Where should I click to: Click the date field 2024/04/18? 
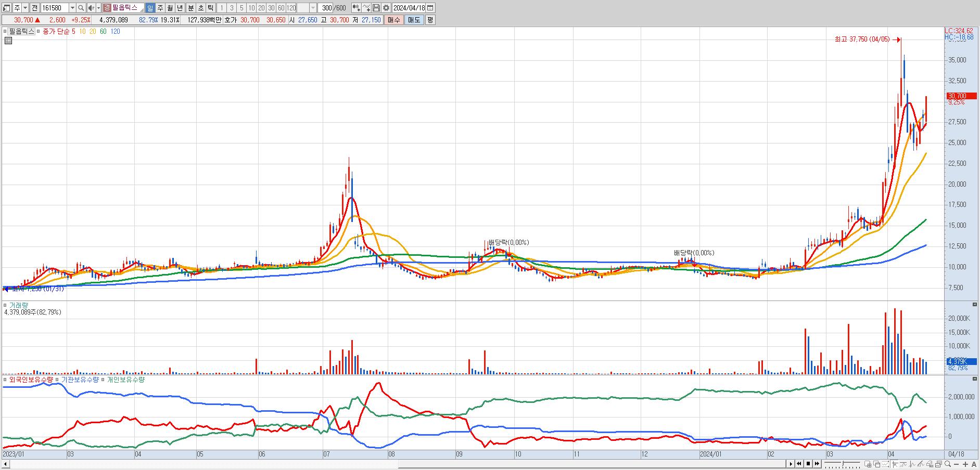point(409,8)
